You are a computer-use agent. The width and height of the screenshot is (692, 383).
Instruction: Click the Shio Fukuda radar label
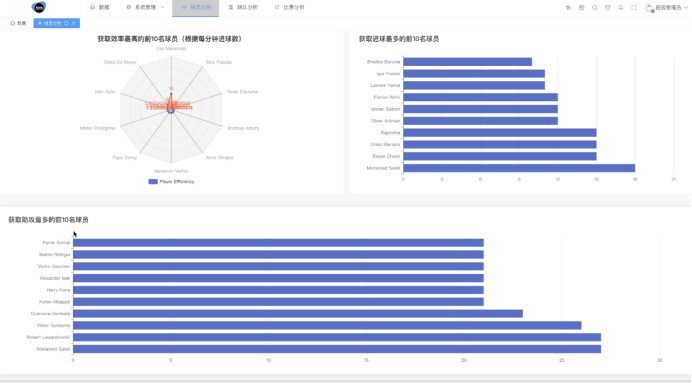tap(218, 62)
